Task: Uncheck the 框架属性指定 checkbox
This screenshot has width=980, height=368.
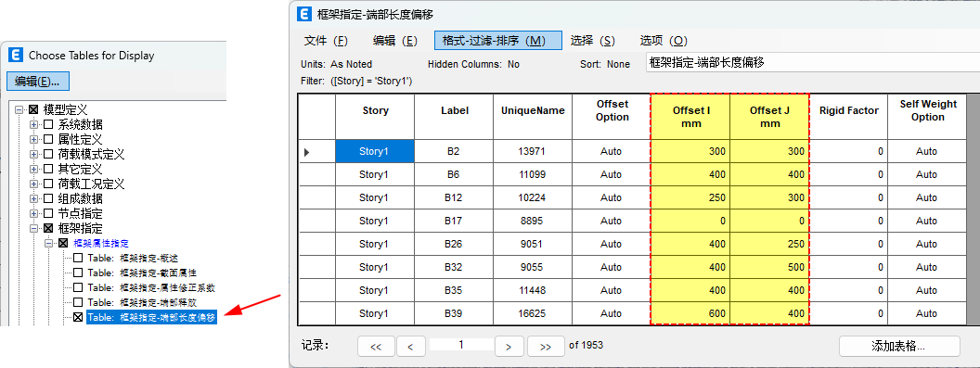Action: (x=63, y=243)
